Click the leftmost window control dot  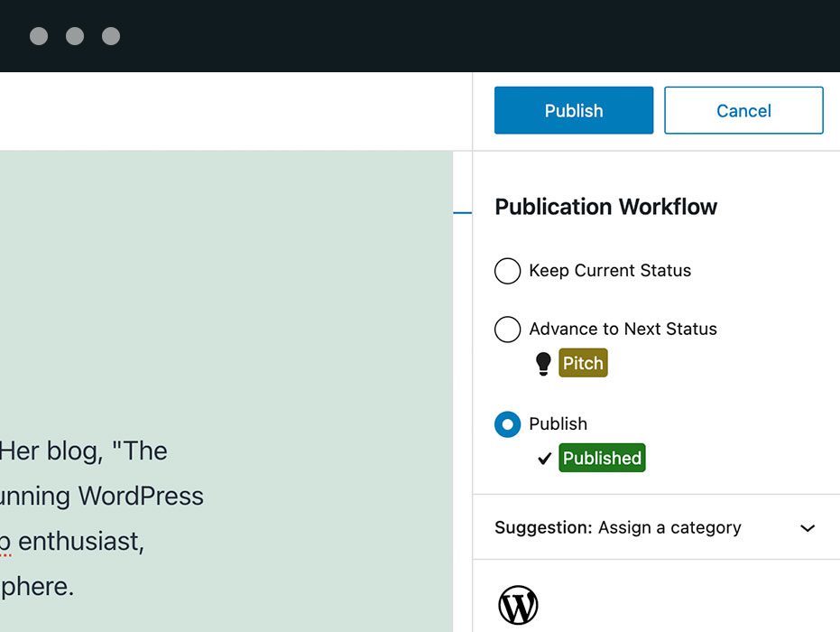pyautogui.click(x=38, y=36)
